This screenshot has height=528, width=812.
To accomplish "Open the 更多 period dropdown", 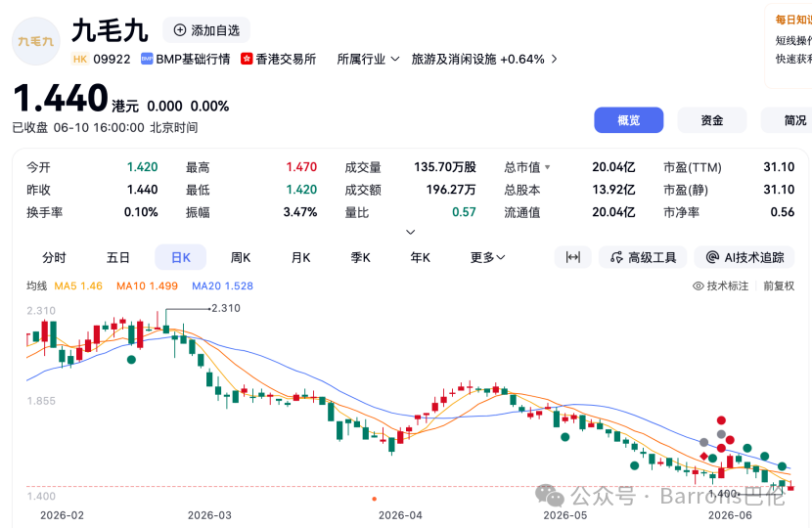I will tap(487, 257).
